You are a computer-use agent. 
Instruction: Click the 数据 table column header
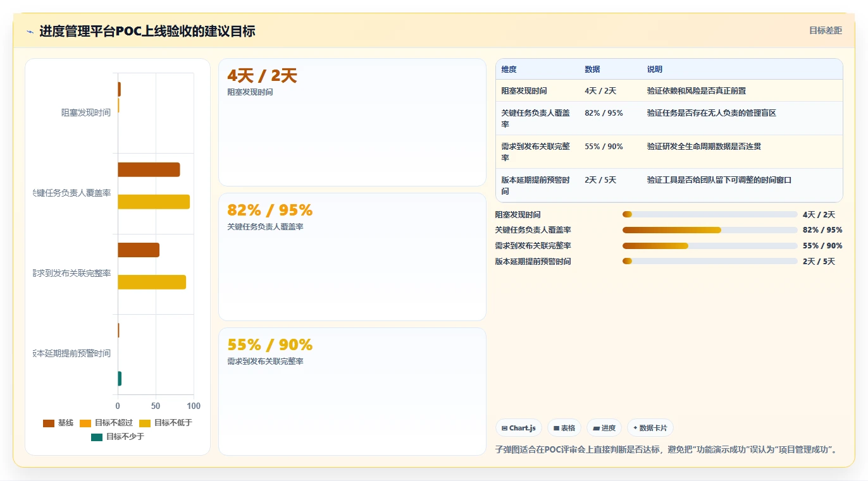click(x=593, y=70)
